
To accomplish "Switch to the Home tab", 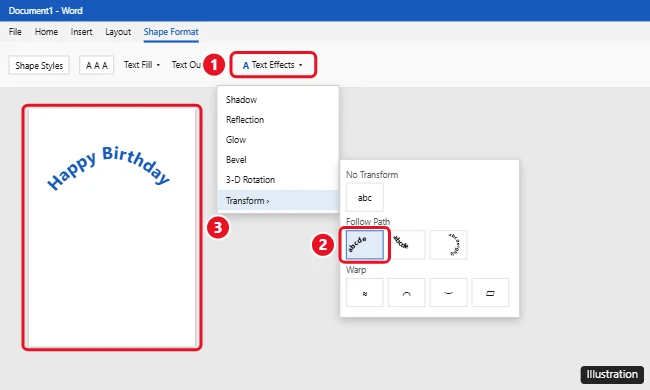I will [46, 32].
